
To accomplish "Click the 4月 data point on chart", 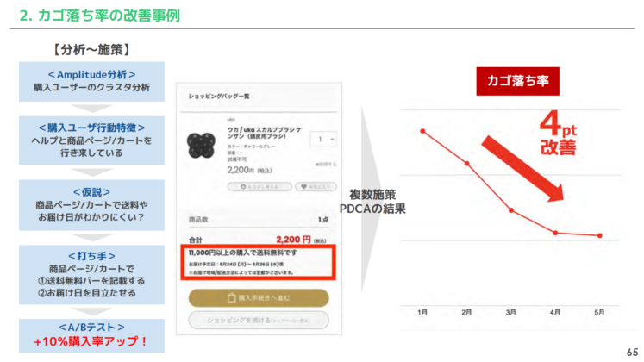I will point(555,233).
